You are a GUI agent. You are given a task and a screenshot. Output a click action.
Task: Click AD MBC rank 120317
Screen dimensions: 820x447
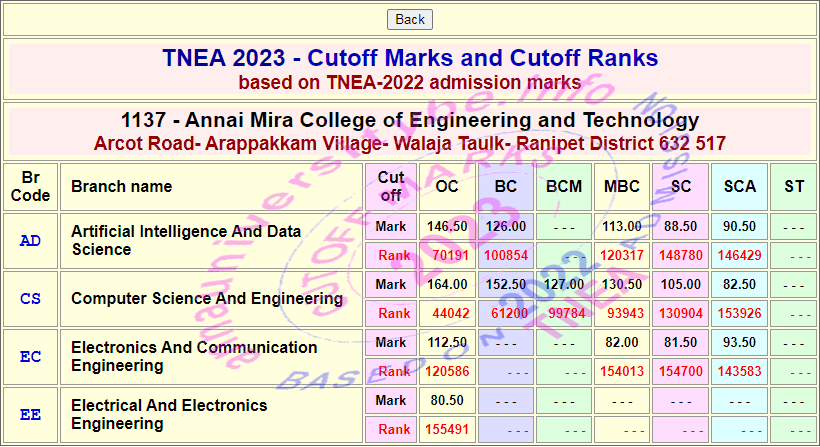pos(622,255)
